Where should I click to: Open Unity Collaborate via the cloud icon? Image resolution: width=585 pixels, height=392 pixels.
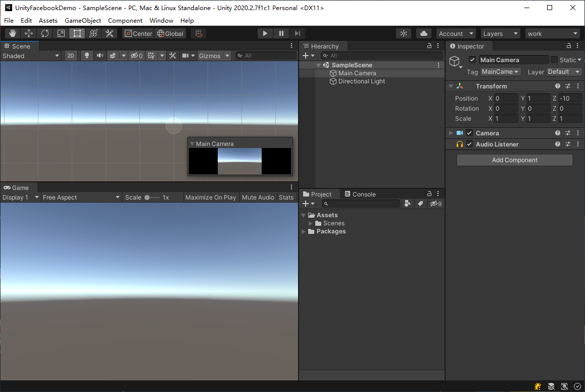(423, 33)
